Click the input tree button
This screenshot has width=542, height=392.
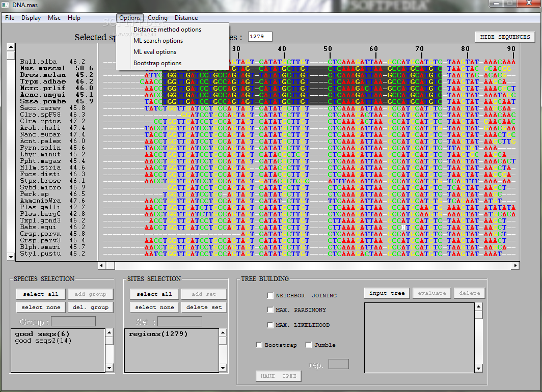tap(387, 293)
